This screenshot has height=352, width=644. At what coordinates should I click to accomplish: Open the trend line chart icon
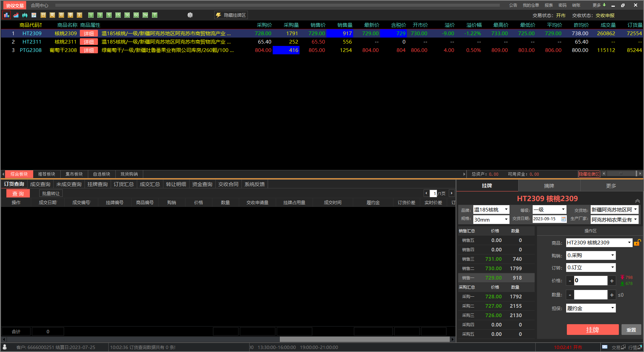(16, 15)
